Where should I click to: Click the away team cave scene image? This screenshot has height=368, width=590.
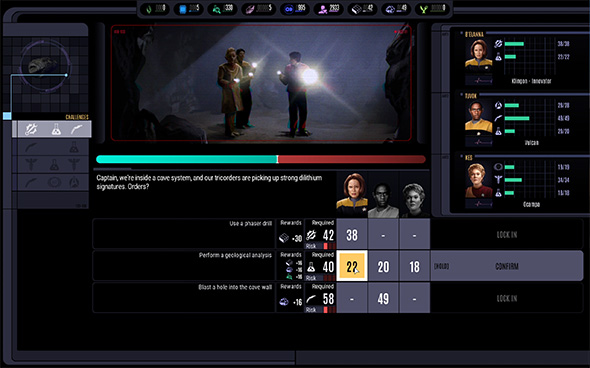[x=261, y=83]
